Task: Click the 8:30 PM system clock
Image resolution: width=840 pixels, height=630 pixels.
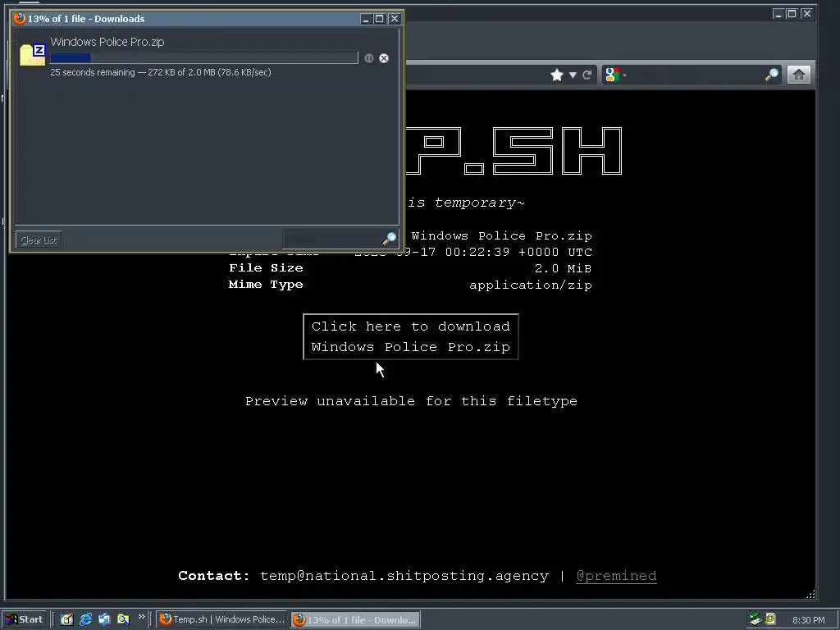Action: click(808, 620)
